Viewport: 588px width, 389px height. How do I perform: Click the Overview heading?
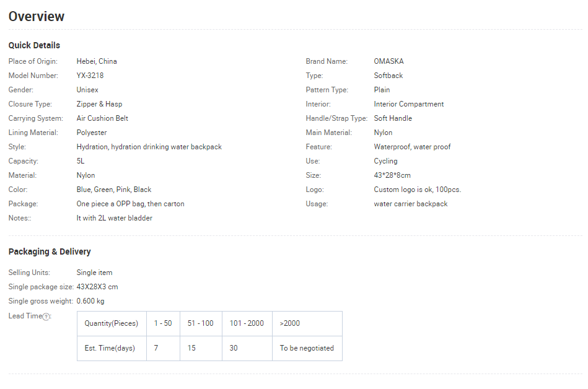(37, 17)
